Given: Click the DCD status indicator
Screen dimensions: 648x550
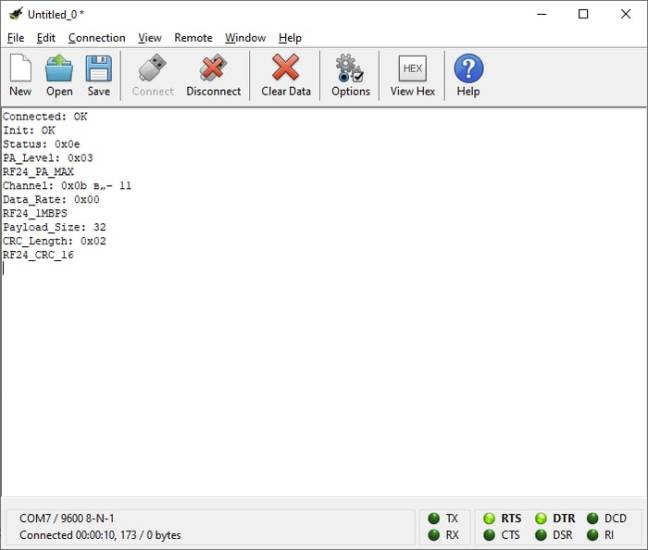Looking at the screenshot, I should [593, 518].
